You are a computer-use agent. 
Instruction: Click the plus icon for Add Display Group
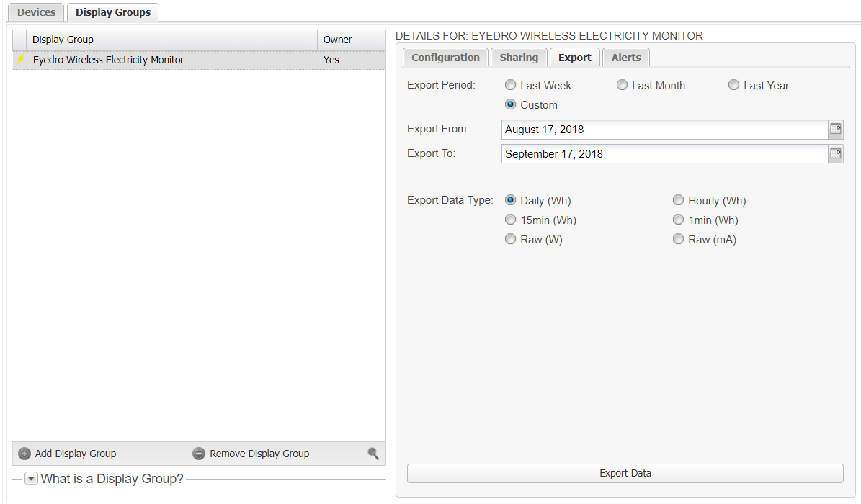24,454
